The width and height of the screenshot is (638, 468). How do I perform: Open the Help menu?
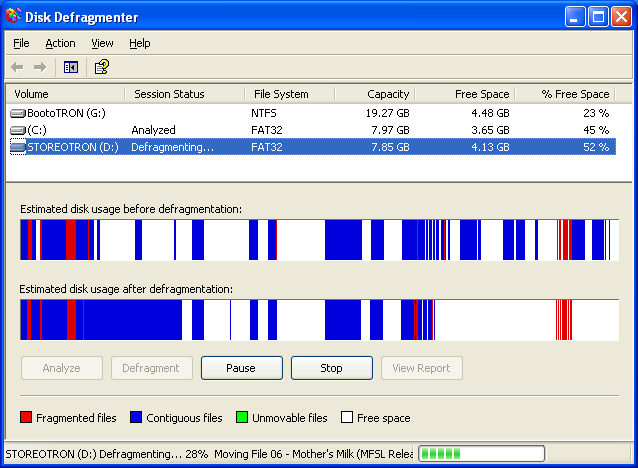(140, 43)
